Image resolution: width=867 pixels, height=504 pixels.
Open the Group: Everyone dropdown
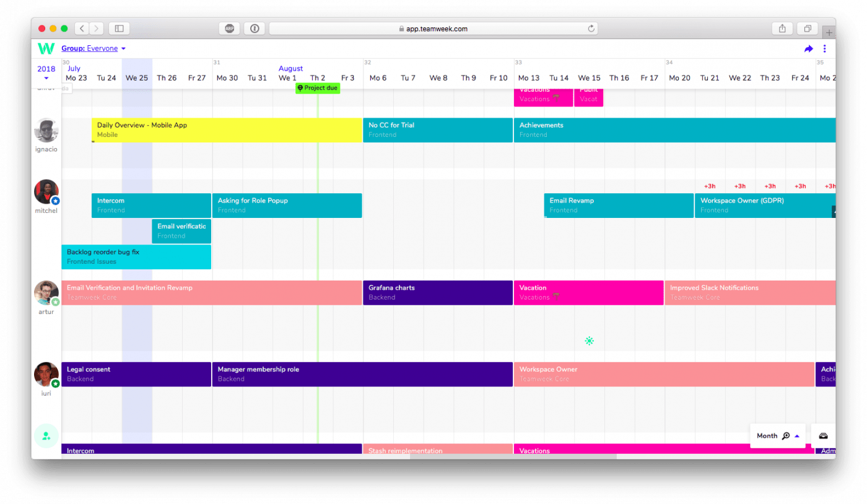click(x=94, y=48)
